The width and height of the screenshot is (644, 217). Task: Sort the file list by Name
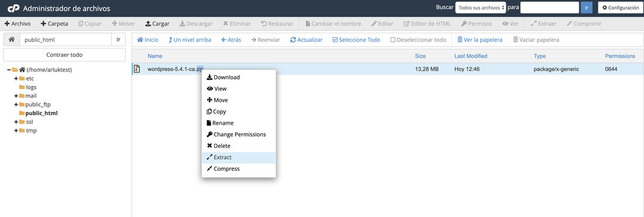click(155, 56)
